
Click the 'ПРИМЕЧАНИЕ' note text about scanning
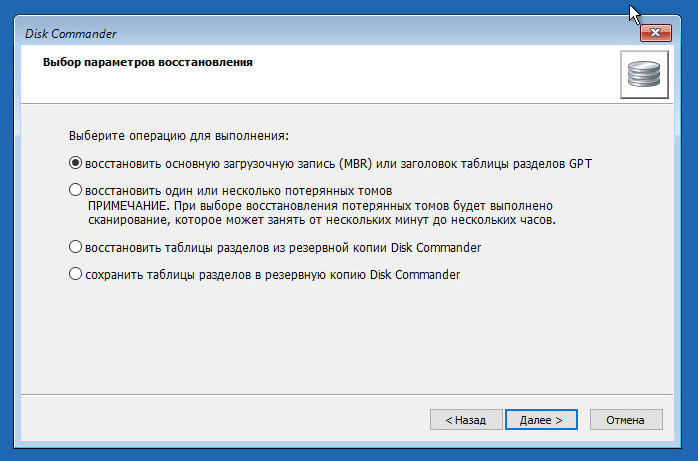pos(321,213)
